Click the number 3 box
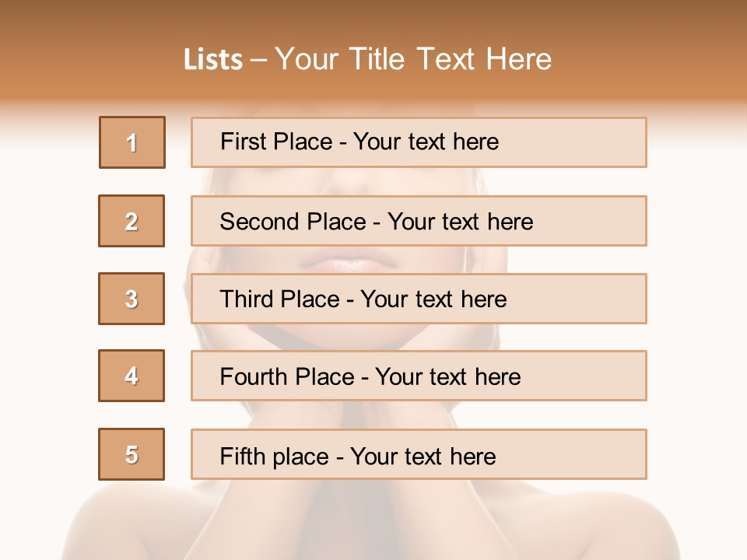Screen dimensions: 747x560 pyautogui.click(x=132, y=299)
